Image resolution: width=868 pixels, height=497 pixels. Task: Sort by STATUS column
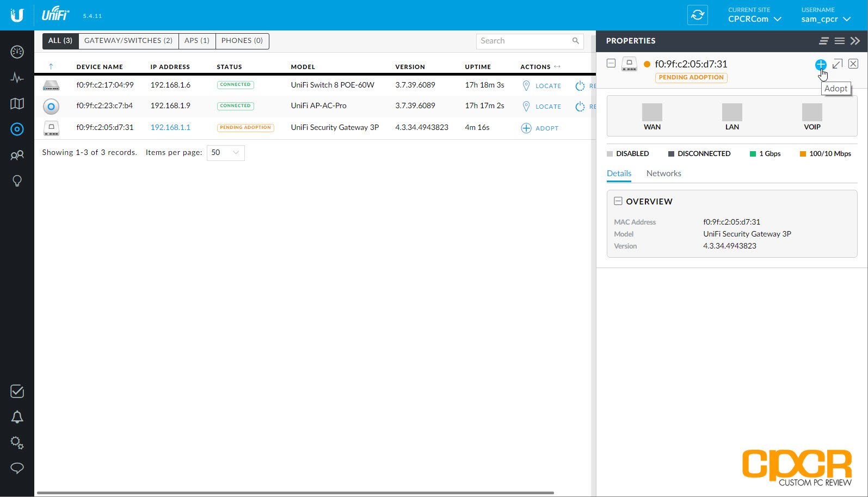click(x=229, y=67)
